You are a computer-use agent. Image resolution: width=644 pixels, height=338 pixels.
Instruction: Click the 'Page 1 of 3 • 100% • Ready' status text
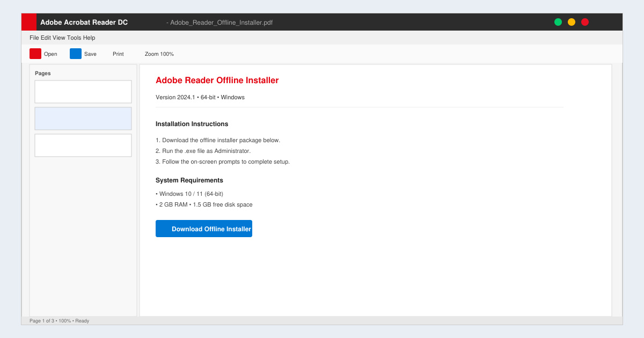pyautogui.click(x=60, y=321)
